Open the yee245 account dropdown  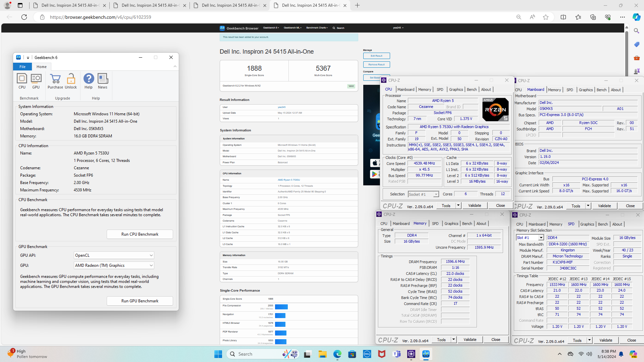(x=398, y=28)
